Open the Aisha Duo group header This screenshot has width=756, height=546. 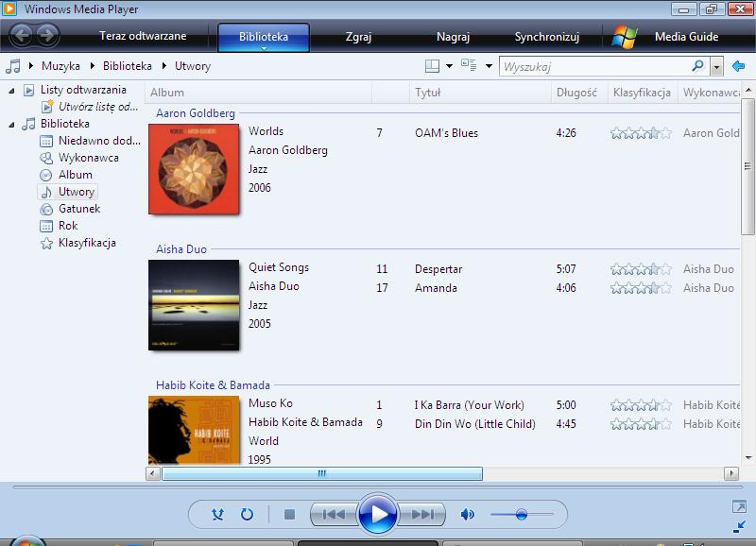(x=181, y=249)
